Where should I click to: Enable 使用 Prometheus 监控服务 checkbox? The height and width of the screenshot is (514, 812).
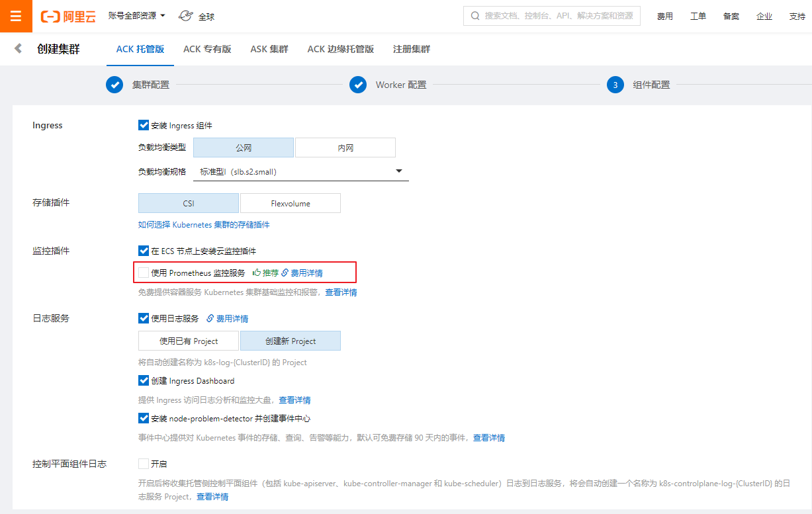pos(144,273)
